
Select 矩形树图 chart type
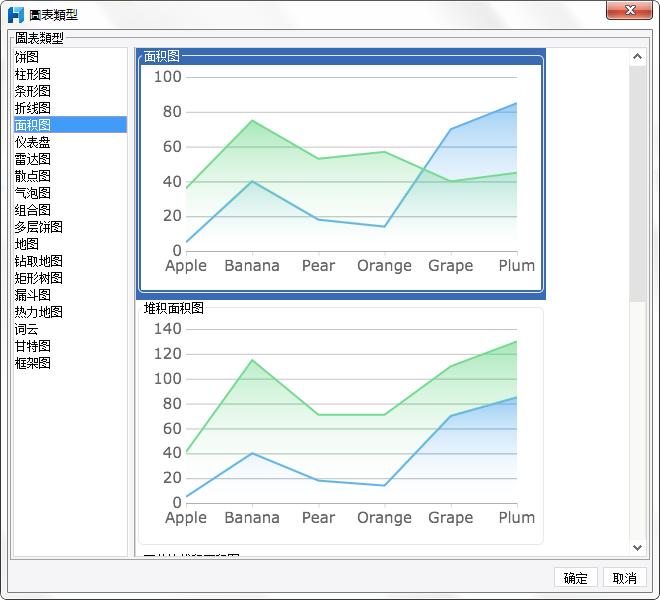[70, 278]
